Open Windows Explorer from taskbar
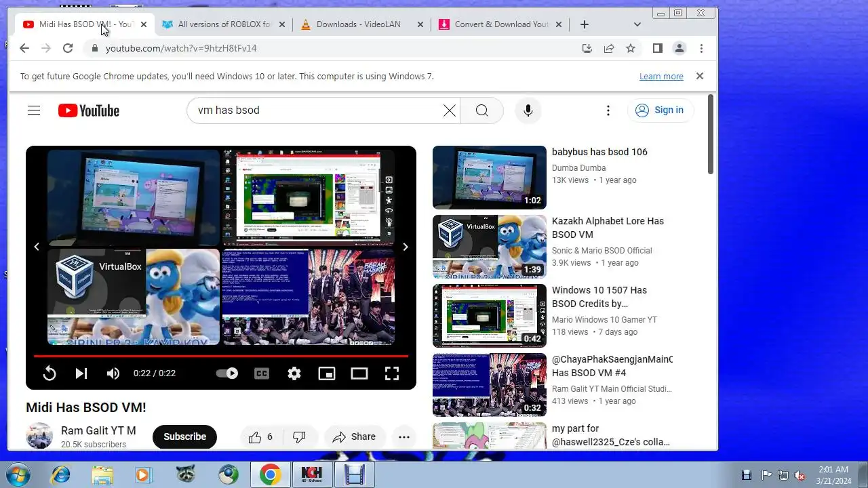Viewport: 868px width, 488px height. tap(102, 474)
